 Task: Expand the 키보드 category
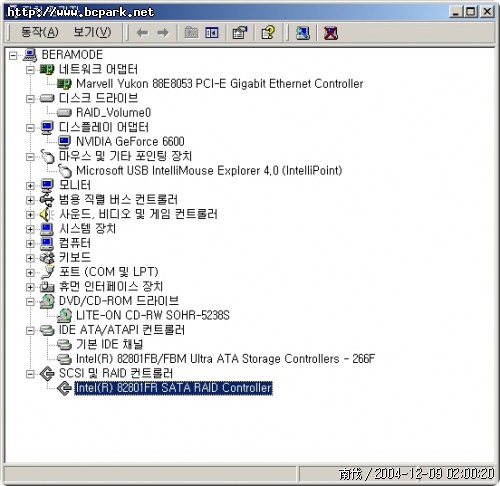[30, 258]
